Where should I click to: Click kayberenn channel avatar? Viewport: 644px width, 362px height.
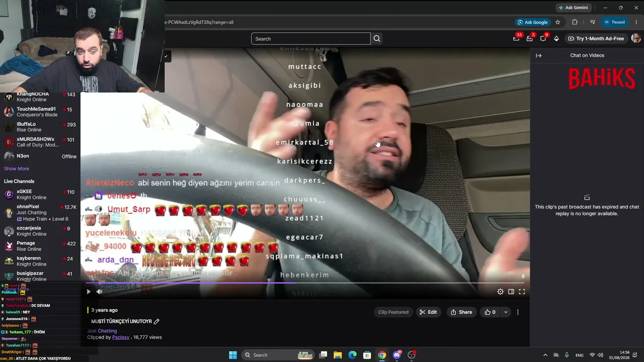click(9, 261)
